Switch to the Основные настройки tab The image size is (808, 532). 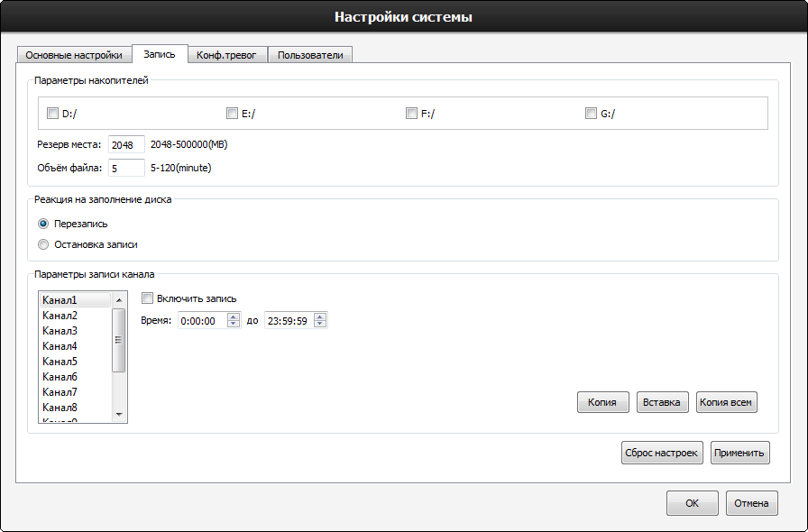coord(74,55)
